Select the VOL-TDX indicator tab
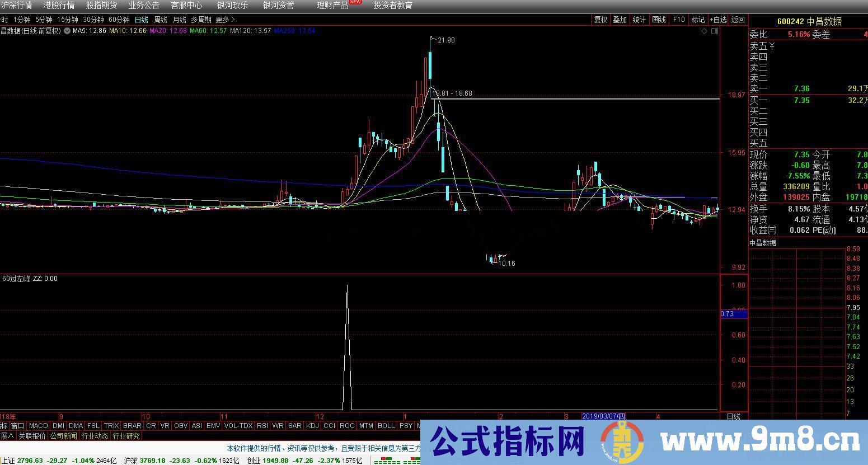Viewport: 868px width, 465px height. click(x=238, y=426)
